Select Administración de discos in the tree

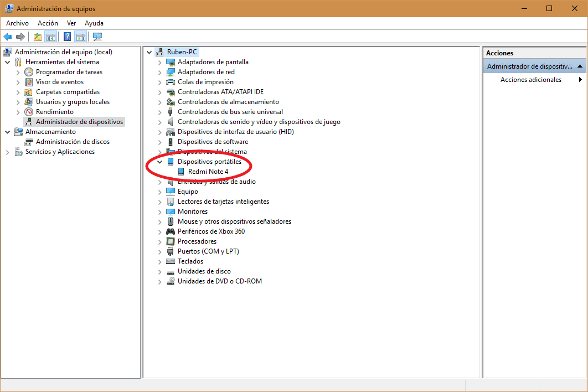[73, 142]
